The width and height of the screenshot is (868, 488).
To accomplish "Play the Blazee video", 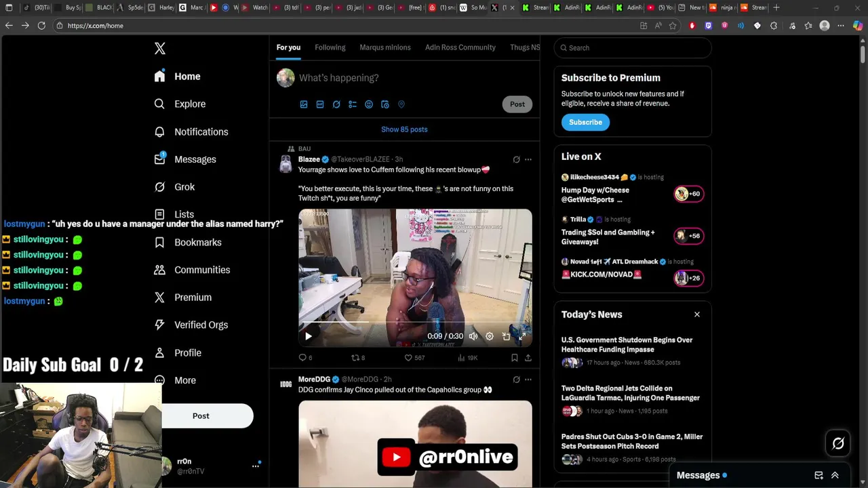I will coord(309,336).
